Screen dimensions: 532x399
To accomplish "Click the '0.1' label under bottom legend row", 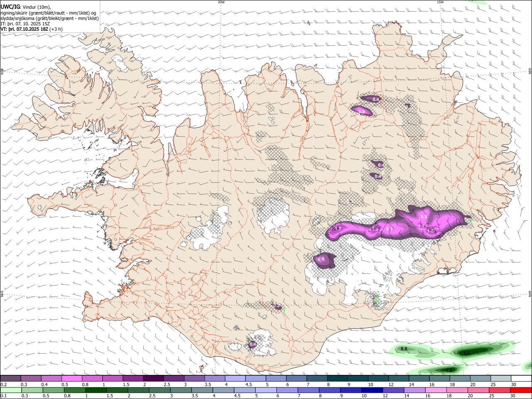I will click(3, 396).
